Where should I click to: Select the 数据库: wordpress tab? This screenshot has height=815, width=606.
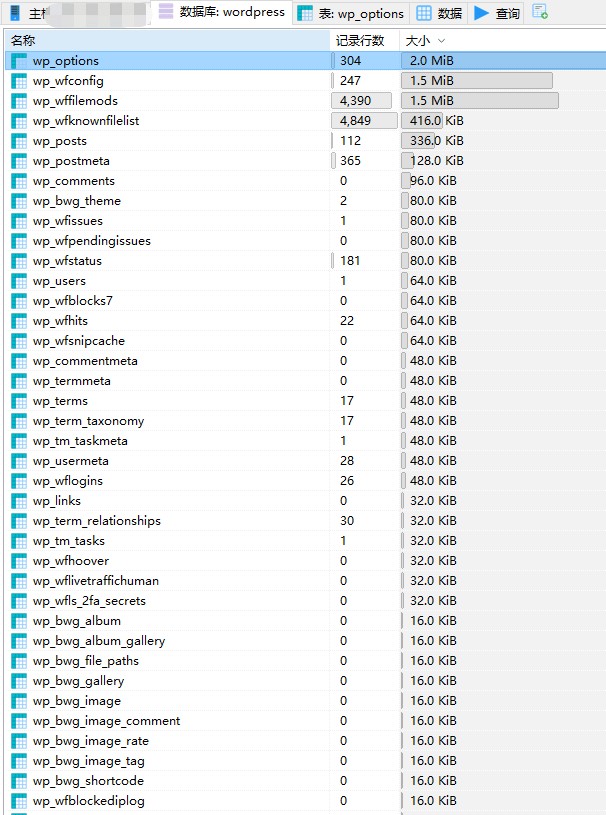point(222,13)
